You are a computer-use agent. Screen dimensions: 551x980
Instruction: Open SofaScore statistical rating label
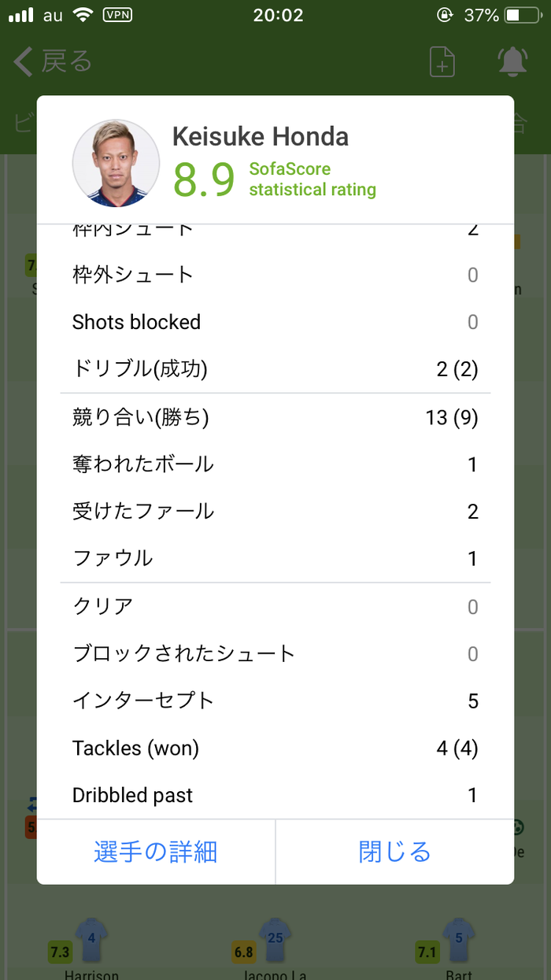(312, 179)
